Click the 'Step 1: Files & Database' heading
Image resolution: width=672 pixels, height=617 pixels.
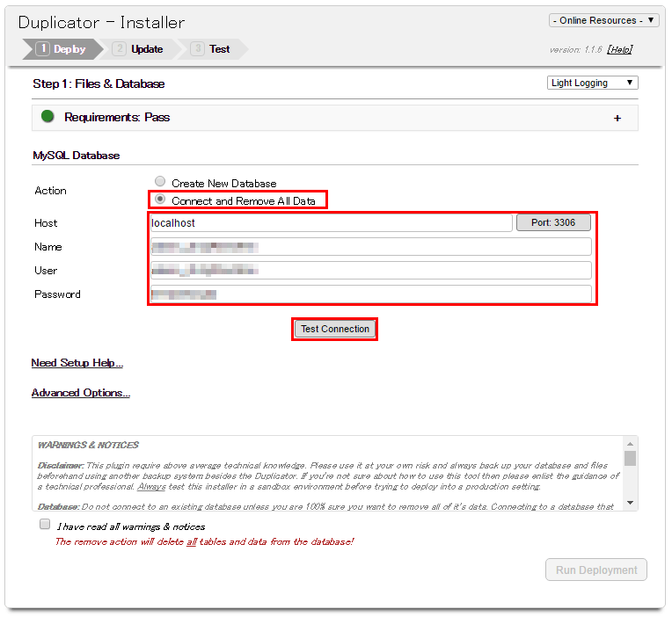pos(99,83)
